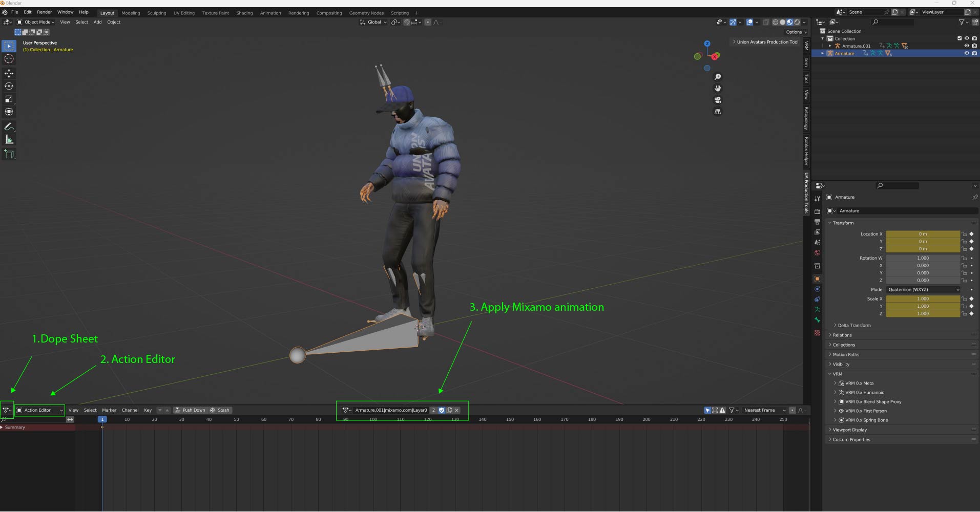Click the Push Down button

click(190, 410)
